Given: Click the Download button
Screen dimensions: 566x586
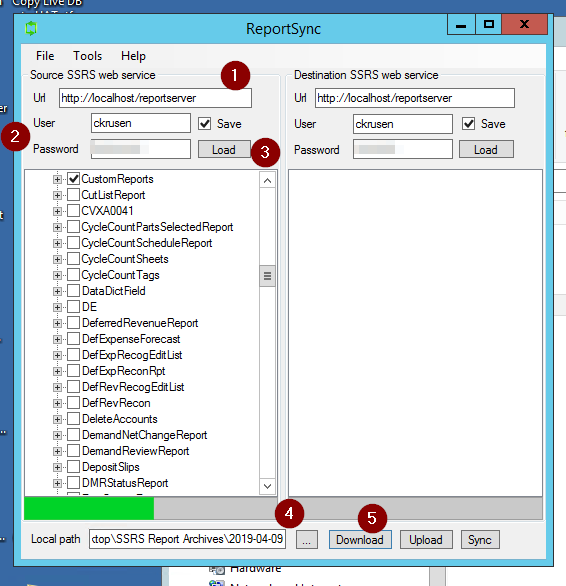Looking at the screenshot, I should click(x=360, y=540).
